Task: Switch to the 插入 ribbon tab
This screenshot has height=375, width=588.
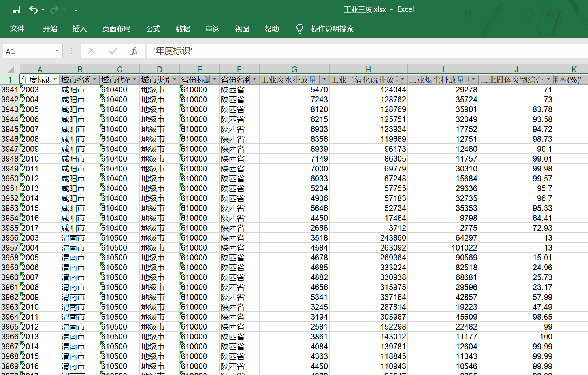Action: (79, 29)
